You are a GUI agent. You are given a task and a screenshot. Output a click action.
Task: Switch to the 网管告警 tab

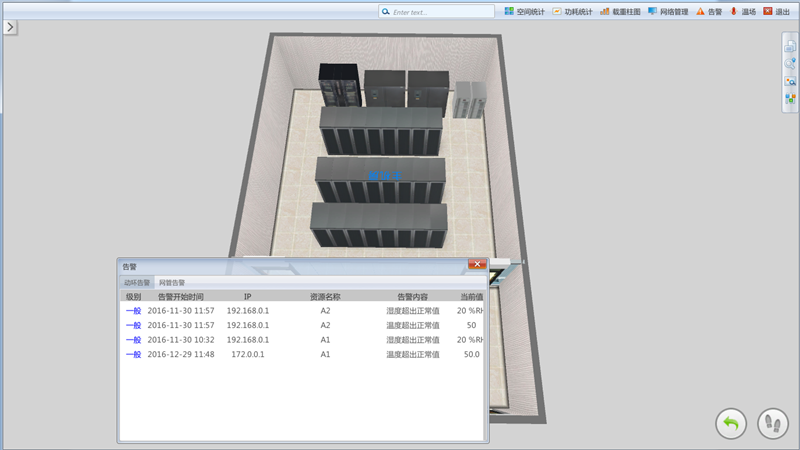(172, 283)
